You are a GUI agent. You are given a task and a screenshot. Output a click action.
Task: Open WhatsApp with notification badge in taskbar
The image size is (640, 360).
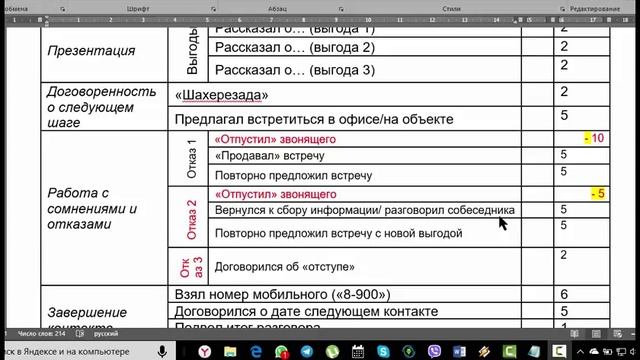tap(281, 351)
